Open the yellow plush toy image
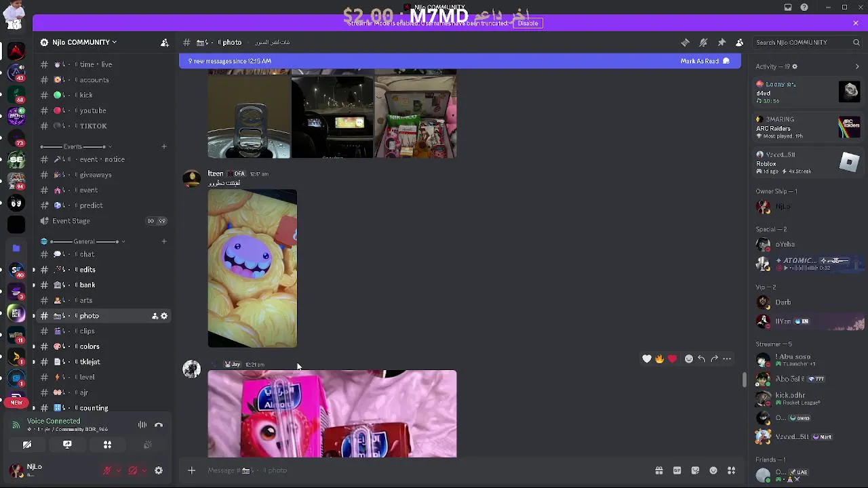The image size is (868, 488). (252, 268)
